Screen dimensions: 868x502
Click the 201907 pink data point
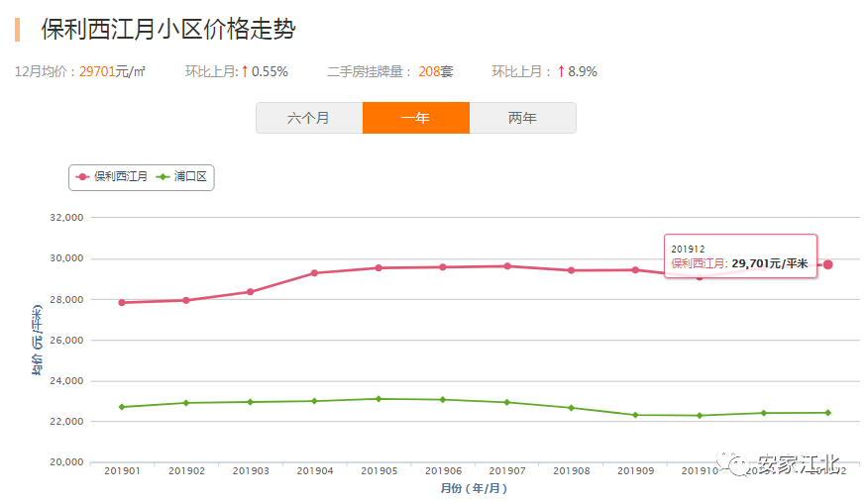(507, 266)
